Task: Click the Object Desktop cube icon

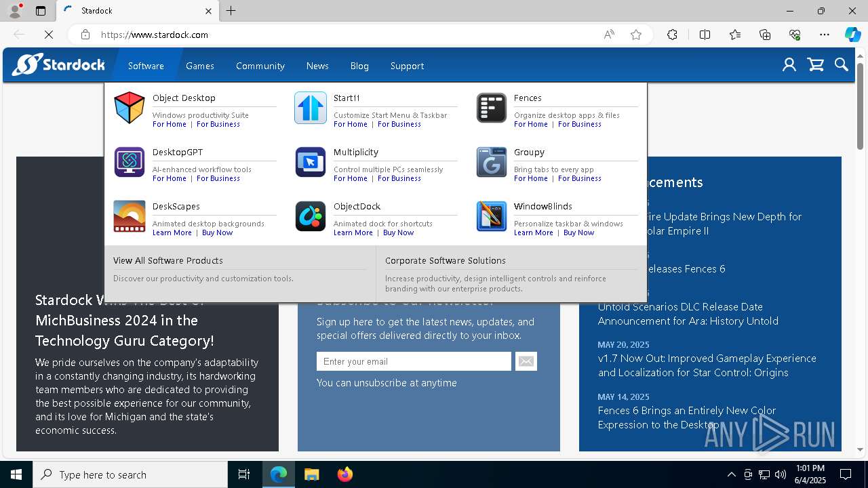Action: tap(130, 108)
